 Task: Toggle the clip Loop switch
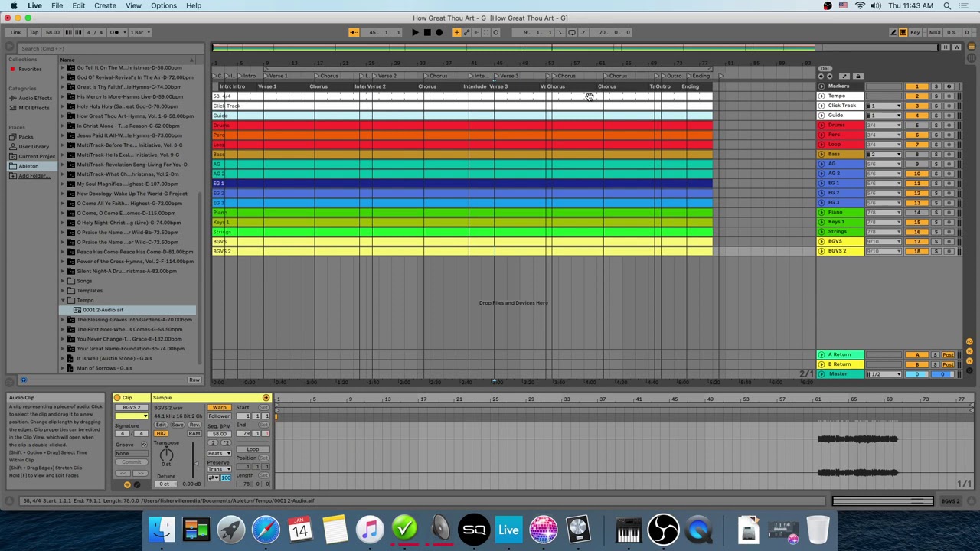(253, 449)
